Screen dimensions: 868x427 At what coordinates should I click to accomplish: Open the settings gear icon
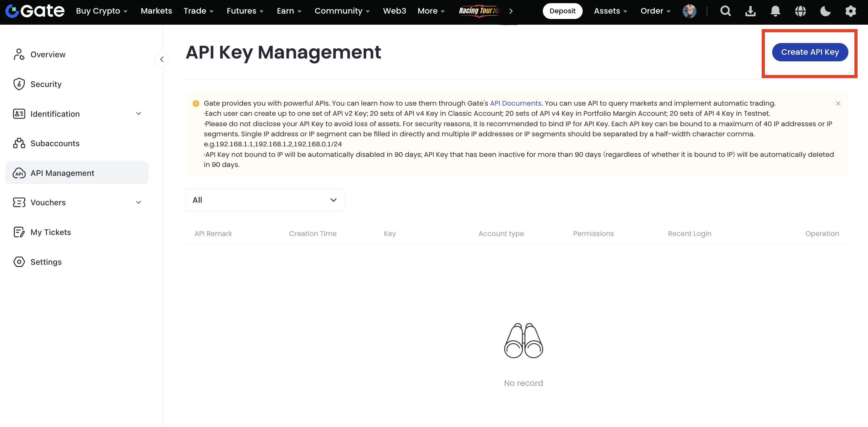click(x=851, y=11)
